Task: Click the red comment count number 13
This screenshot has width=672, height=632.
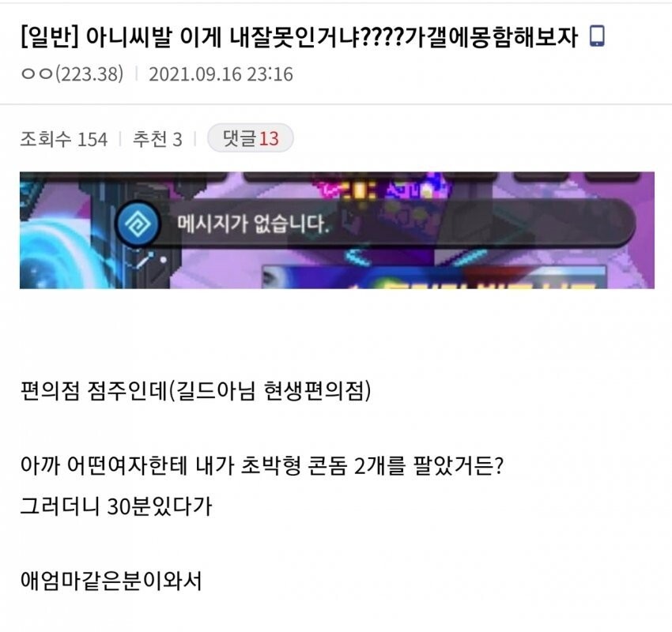Action: click(269, 138)
